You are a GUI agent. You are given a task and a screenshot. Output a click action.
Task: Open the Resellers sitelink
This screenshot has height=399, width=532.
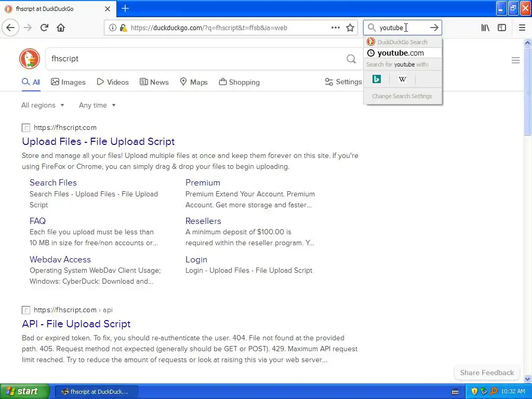pyautogui.click(x=203, y=221)
